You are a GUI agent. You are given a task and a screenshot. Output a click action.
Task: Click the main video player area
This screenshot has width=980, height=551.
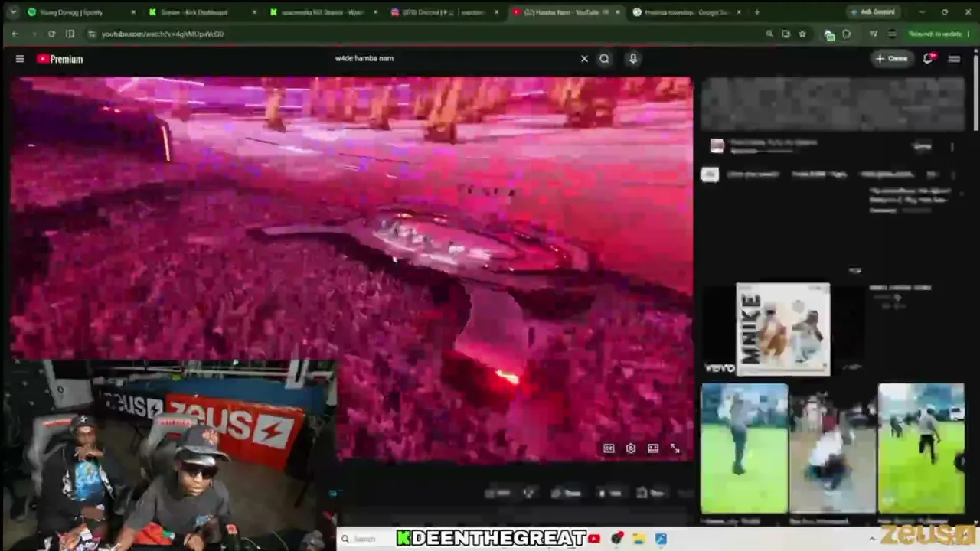[x=351, y=268]
